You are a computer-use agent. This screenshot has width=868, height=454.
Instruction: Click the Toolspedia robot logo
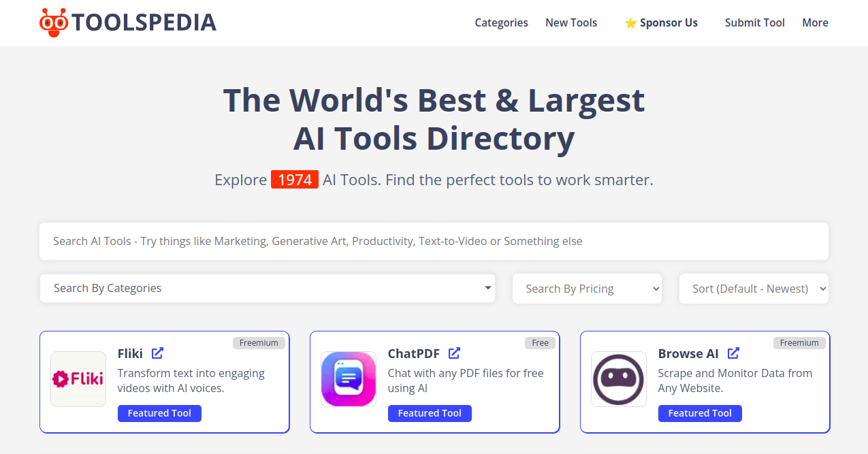pyautogui.click(x=54, y=22)
